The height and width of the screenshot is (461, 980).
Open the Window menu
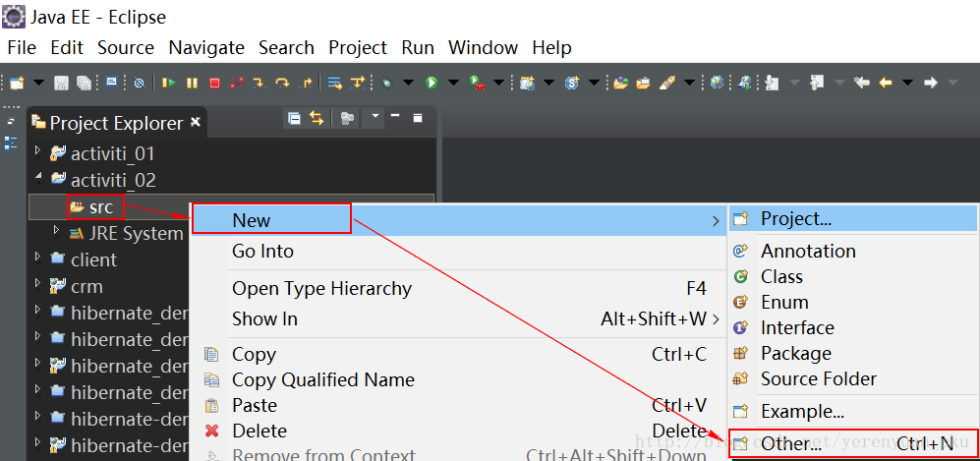[x=484, y=47]
